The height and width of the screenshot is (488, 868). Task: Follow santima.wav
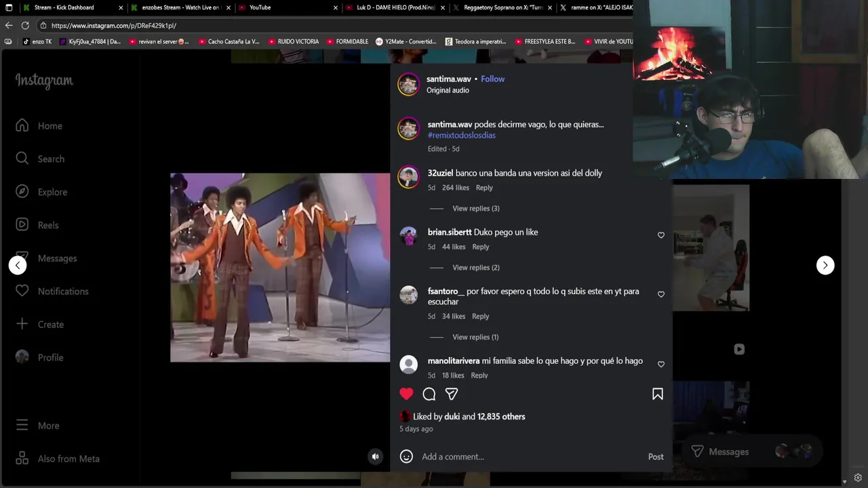tap(492, 79)
